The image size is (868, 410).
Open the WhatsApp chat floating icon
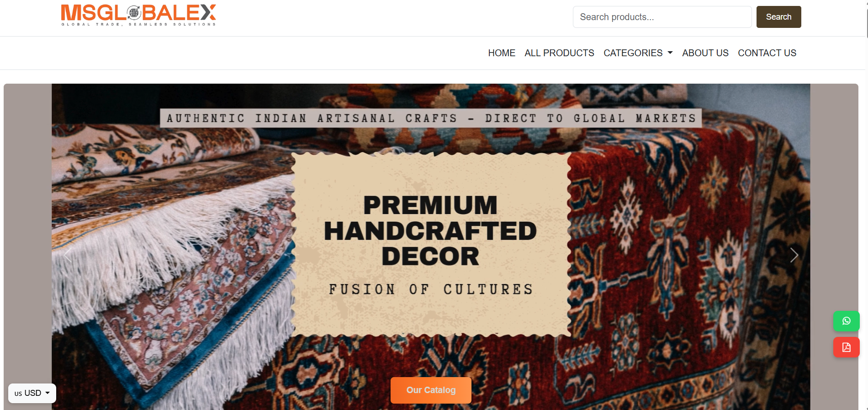[846, 321]
